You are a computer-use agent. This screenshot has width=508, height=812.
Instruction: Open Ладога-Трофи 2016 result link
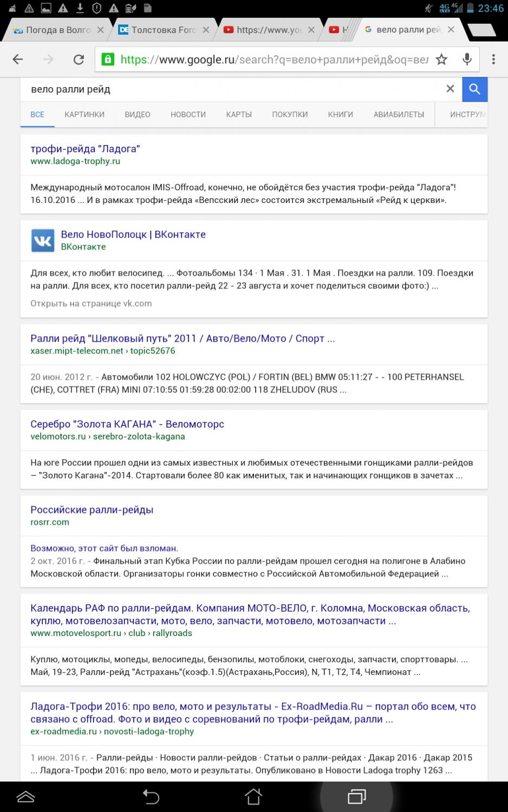pos(253,713)
